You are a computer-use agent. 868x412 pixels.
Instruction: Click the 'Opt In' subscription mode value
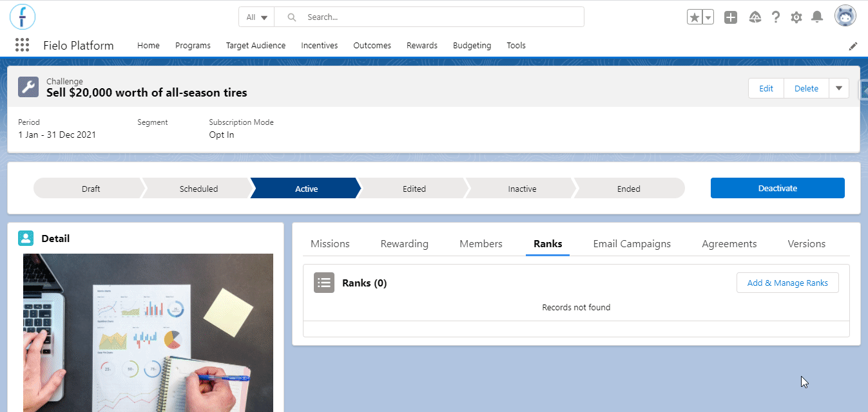pos(222,135)
